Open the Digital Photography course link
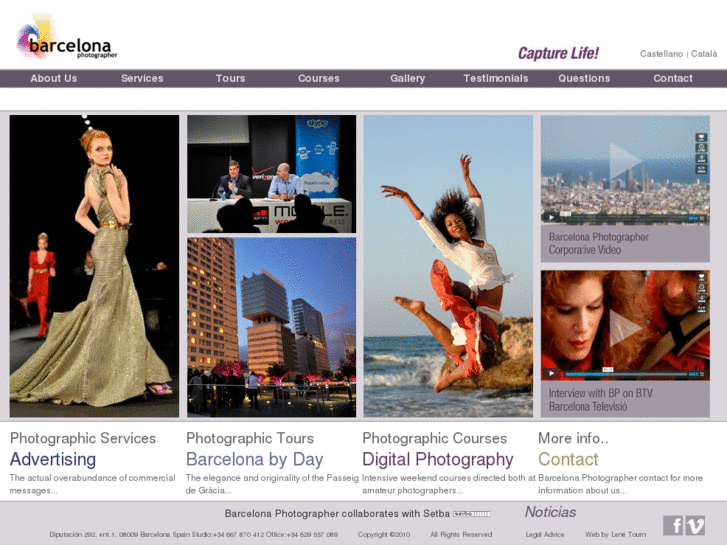The width and height of the screenshot is (727, 545). [x=438, y=459]
